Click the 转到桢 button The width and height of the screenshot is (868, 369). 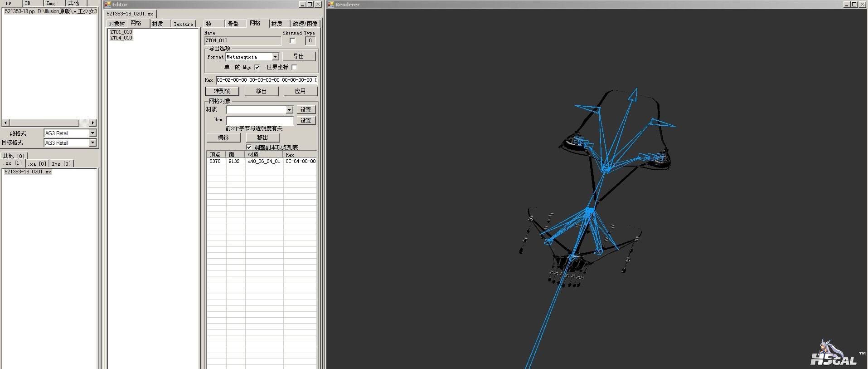point(222,91)
